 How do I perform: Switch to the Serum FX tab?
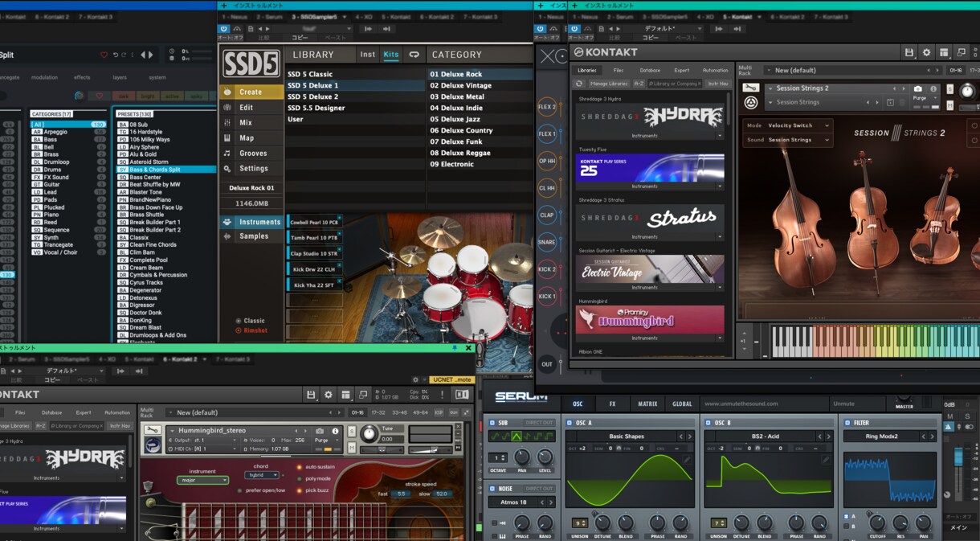pos(612,404)
